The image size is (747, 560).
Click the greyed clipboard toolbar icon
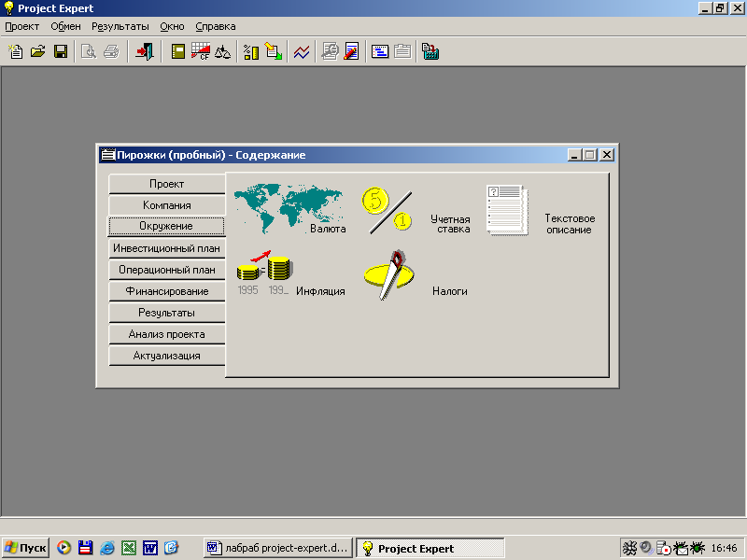(x=402, y=51)
